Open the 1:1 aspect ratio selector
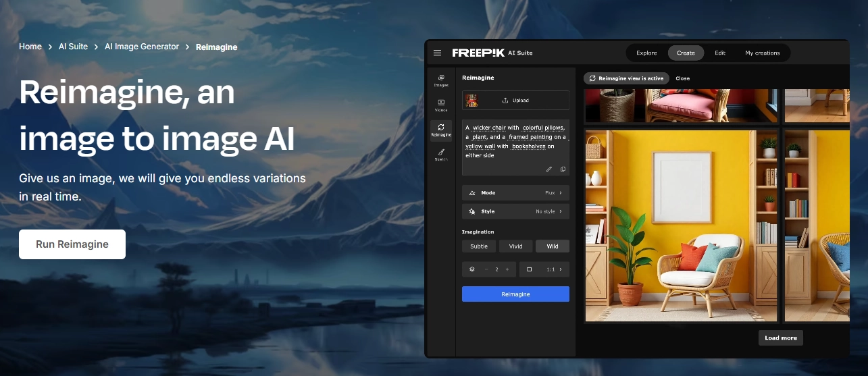The width and height of the screenshot is (868, 376). tap(544, 269)
